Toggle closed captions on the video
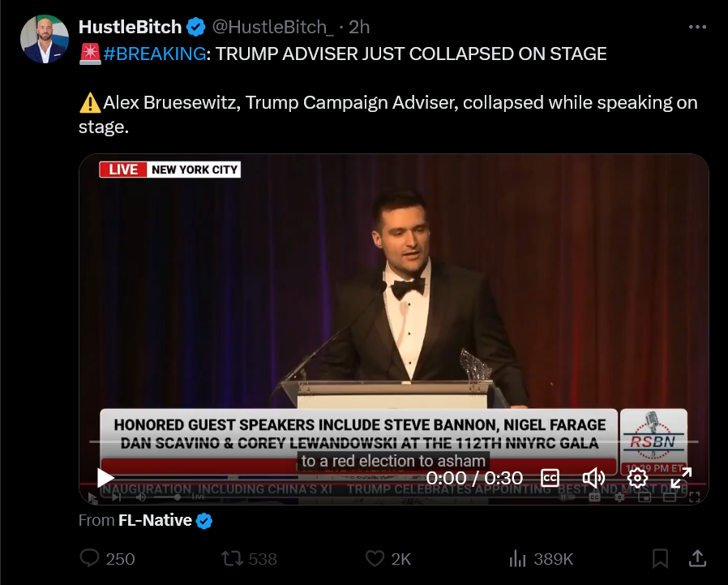The height and width of the screenshot is (585, 728). [x=550, y=478]
